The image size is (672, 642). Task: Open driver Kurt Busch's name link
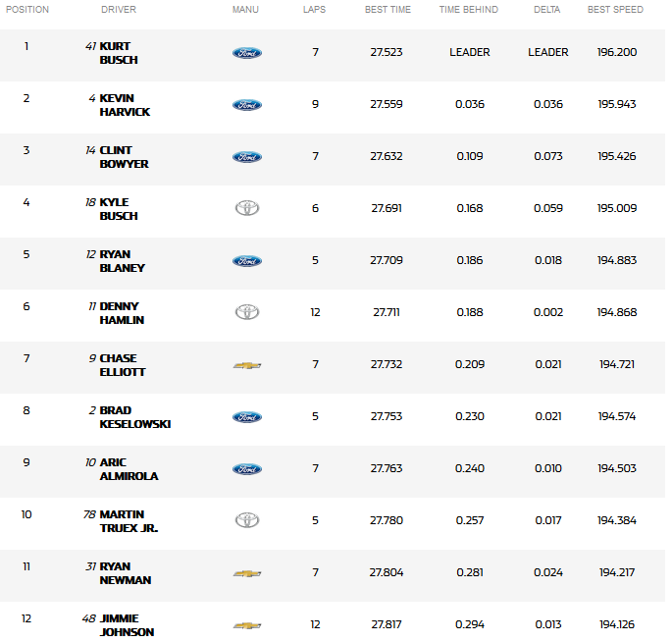pos(118,53)
